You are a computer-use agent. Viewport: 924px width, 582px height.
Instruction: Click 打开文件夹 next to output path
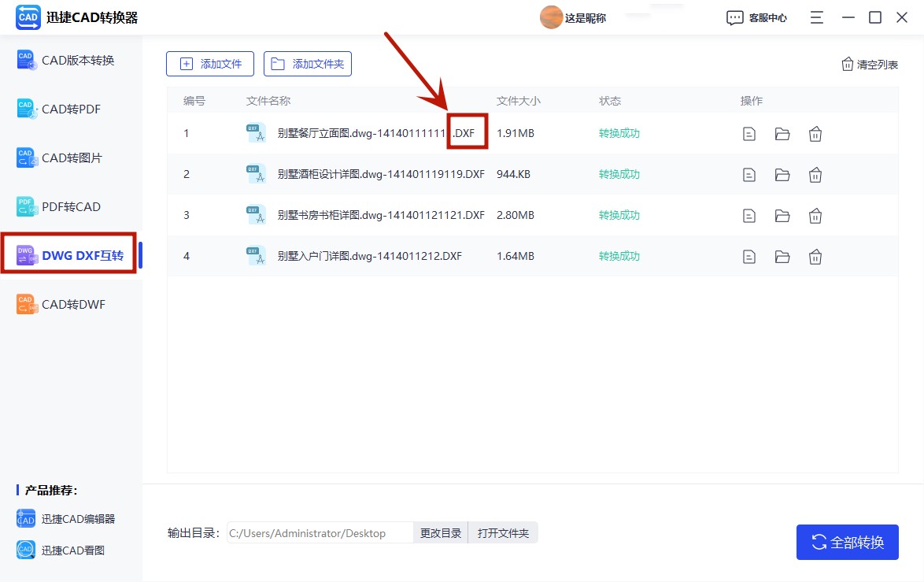click(x=502, y=532)
